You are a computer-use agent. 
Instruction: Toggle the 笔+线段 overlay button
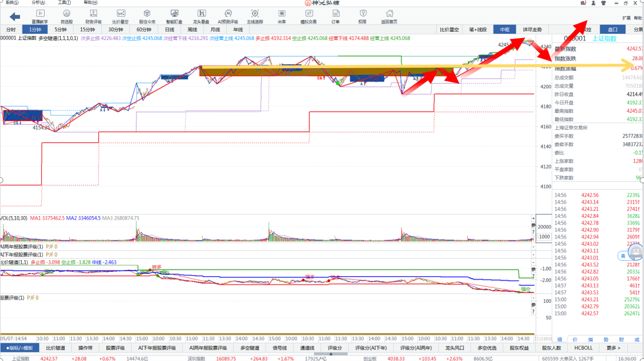(x=478, y=30)
